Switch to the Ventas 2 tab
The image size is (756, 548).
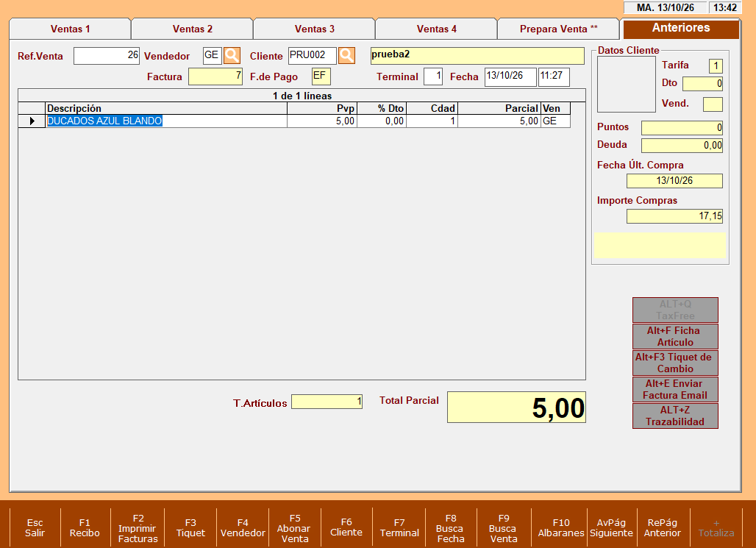(193, 29)
